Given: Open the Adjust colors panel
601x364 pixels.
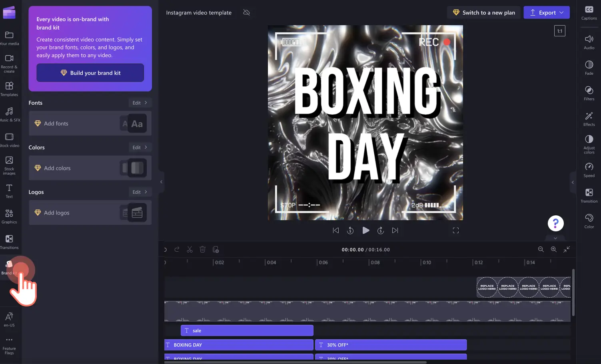Looking at the screenshot, I should pyautogui.click(x=589, y=144).
